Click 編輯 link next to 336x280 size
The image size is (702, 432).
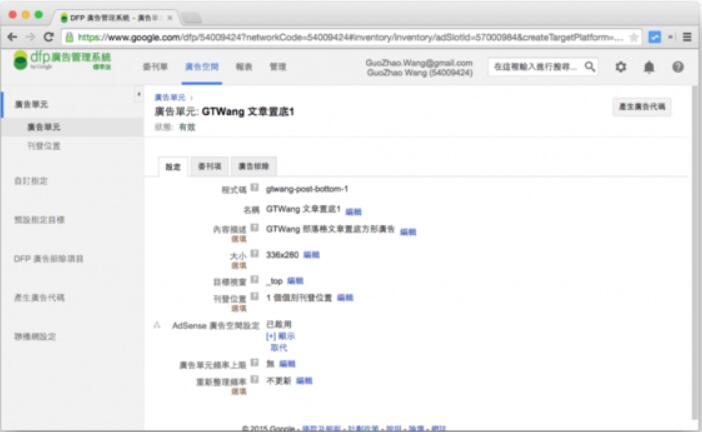[311, 255]
